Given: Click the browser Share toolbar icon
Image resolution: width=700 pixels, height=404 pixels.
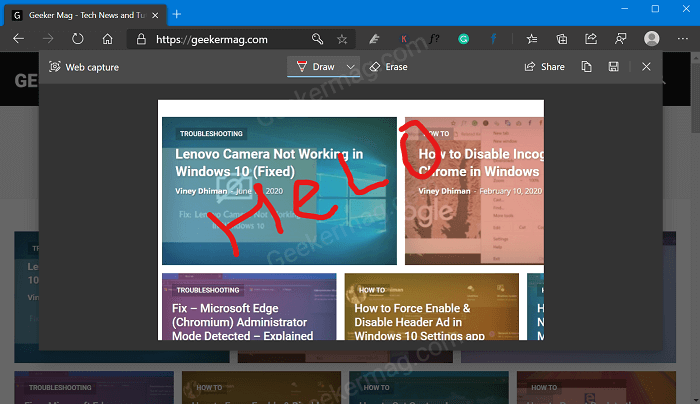Looking at the screenshot, I should tap(591, 39).
